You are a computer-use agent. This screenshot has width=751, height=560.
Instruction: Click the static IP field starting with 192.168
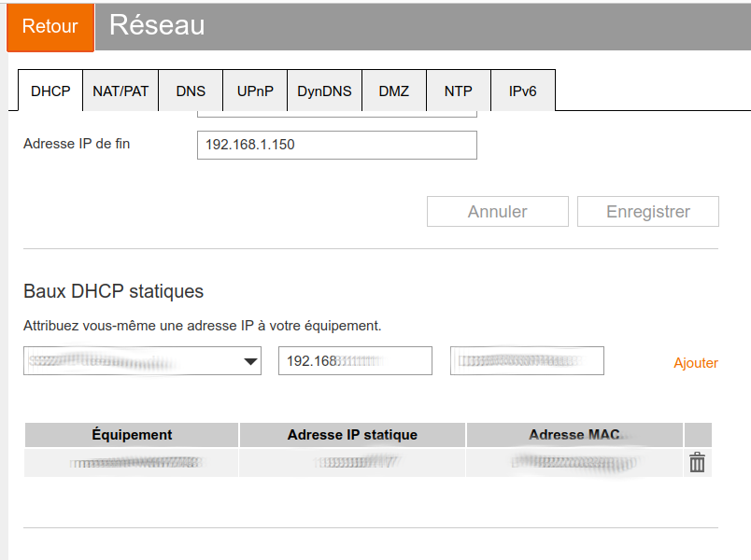355,361
